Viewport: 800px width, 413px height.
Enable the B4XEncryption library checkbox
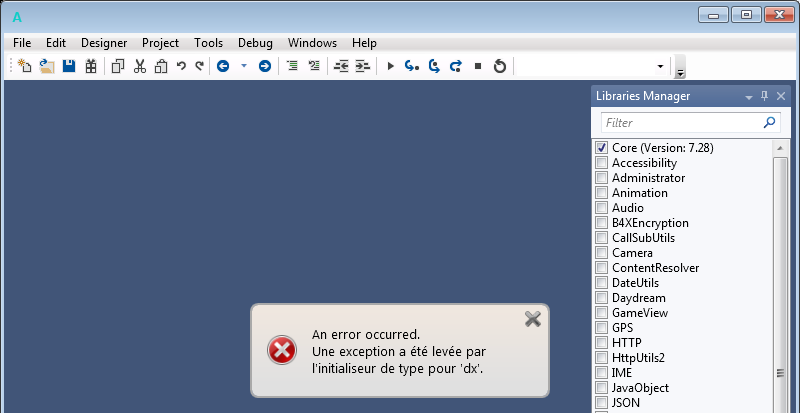tap(602, 223)
